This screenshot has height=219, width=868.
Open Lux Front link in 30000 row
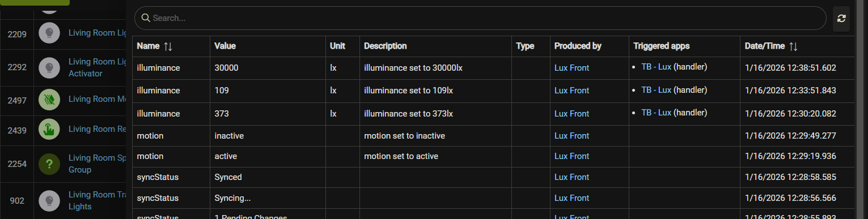click(x=571, y=68)
